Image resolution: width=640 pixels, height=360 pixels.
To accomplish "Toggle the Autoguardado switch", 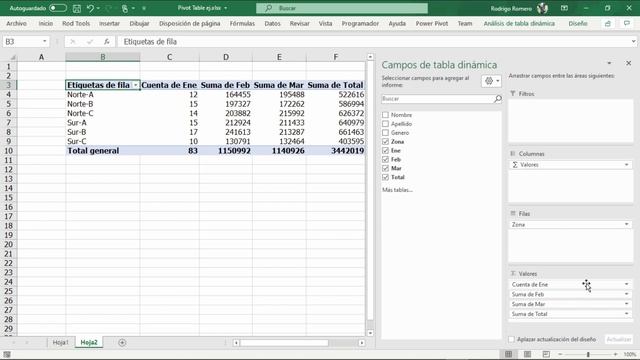I will (x=58, y=8).
